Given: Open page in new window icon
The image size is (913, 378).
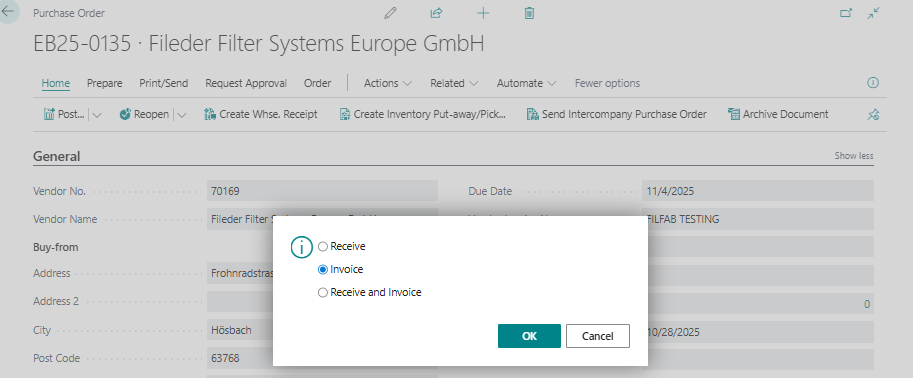Looking at the screenshot, I should [x=846, y=13].
